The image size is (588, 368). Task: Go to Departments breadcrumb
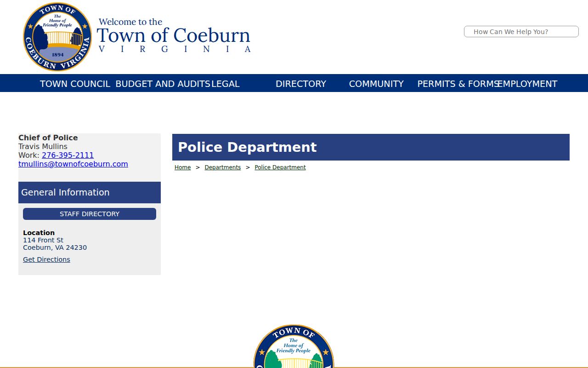223,167
